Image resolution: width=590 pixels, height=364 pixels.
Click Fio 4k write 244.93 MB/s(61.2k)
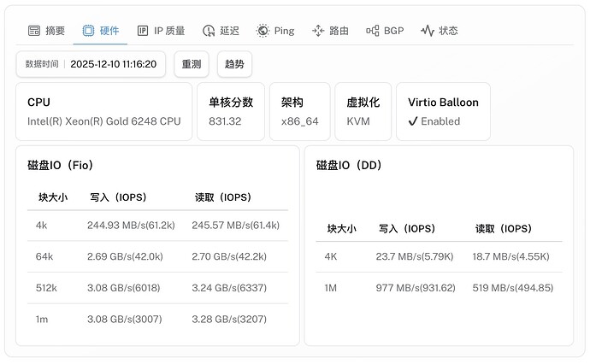click(131, 225)
